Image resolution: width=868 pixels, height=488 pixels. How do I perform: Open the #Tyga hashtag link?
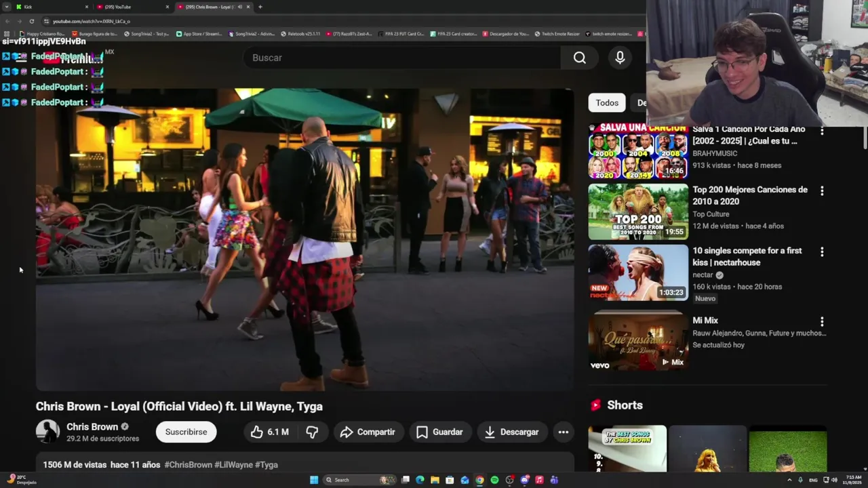pos(267,465)
